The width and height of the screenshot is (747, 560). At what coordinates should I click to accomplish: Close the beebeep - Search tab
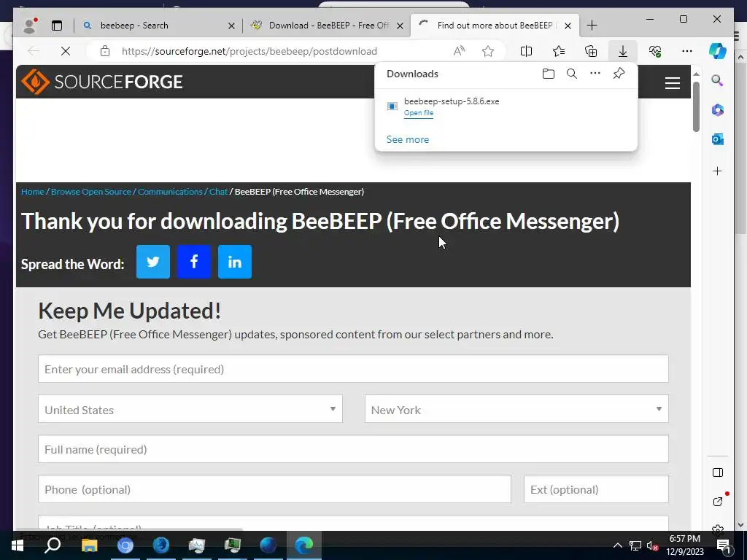tap(231, 26)
